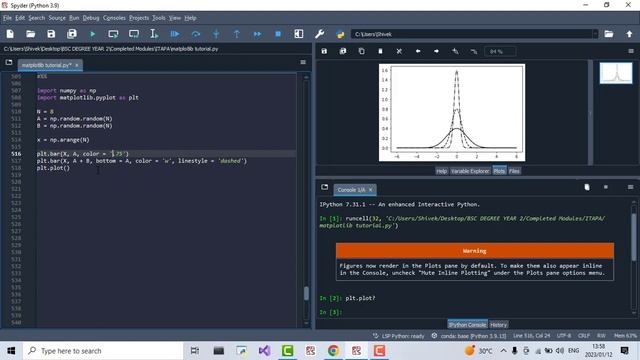Switch to Help pane tab

(x=441, y=171)
